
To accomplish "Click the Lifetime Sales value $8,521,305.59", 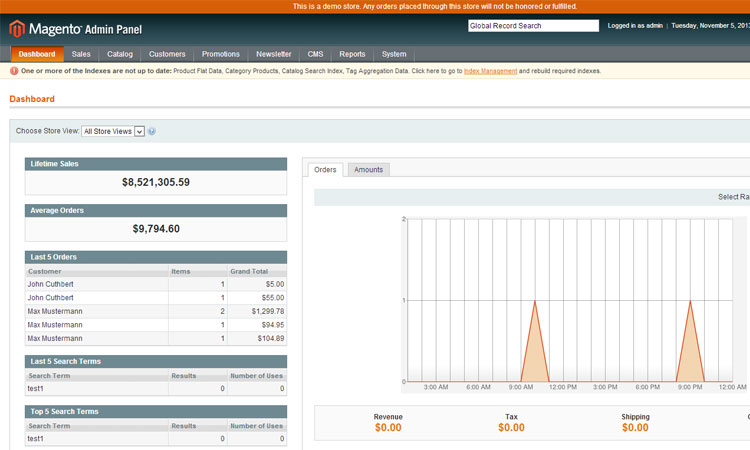I will point(156,182).
